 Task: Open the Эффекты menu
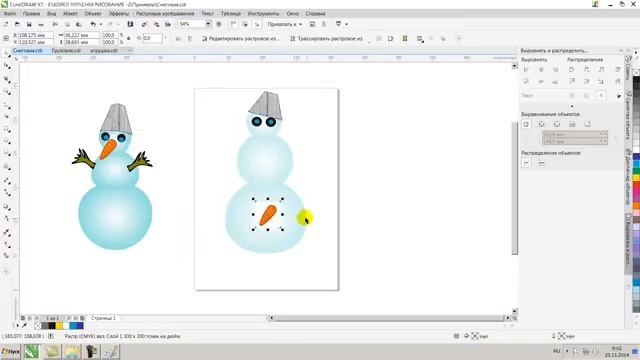coord(119,13)
